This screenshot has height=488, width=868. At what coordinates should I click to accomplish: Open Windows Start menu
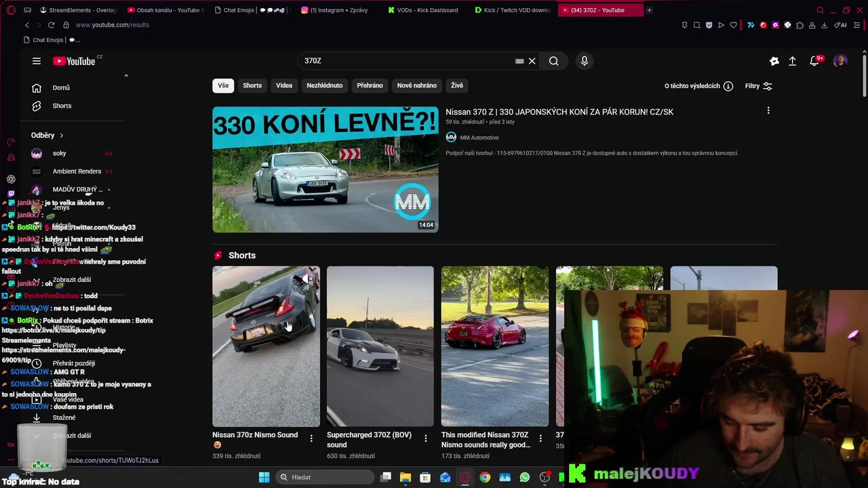click(264, 477)
